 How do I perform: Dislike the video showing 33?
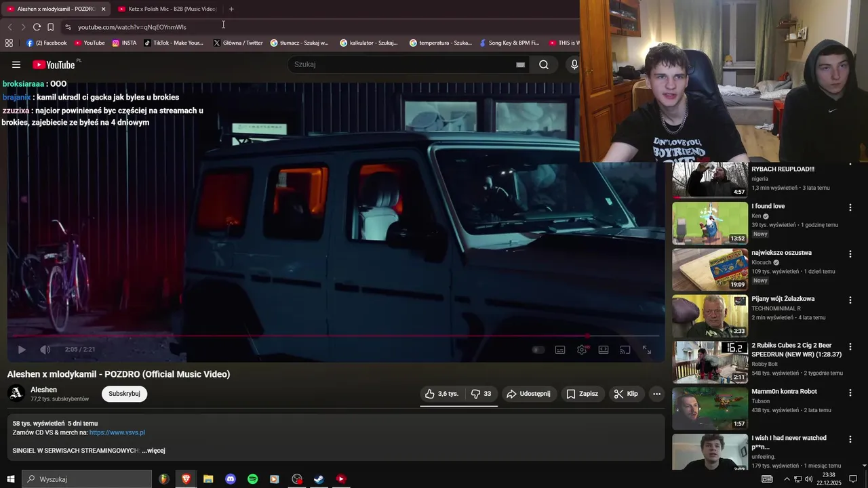pyautogui.click(x=481, y=394)
